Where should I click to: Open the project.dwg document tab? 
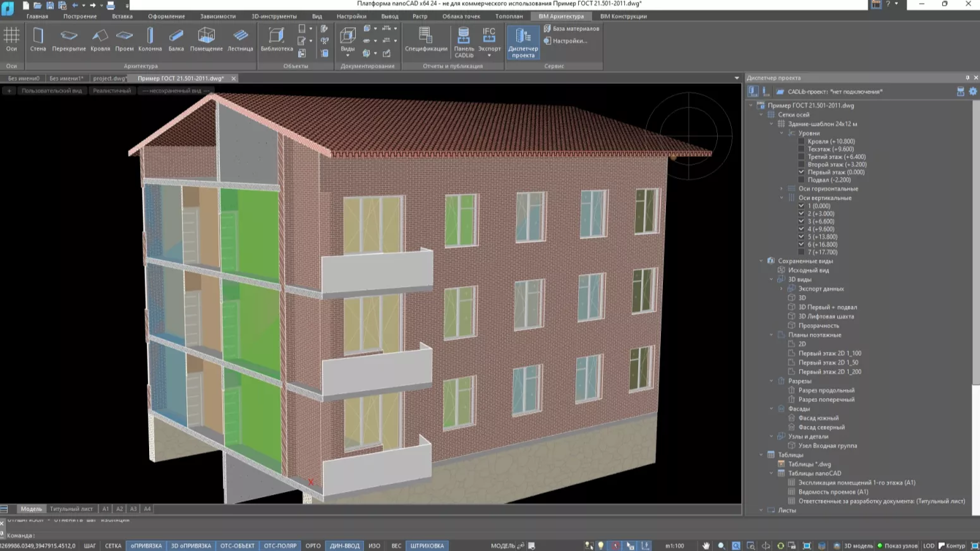pyautogui.click(x=109, y=78)
